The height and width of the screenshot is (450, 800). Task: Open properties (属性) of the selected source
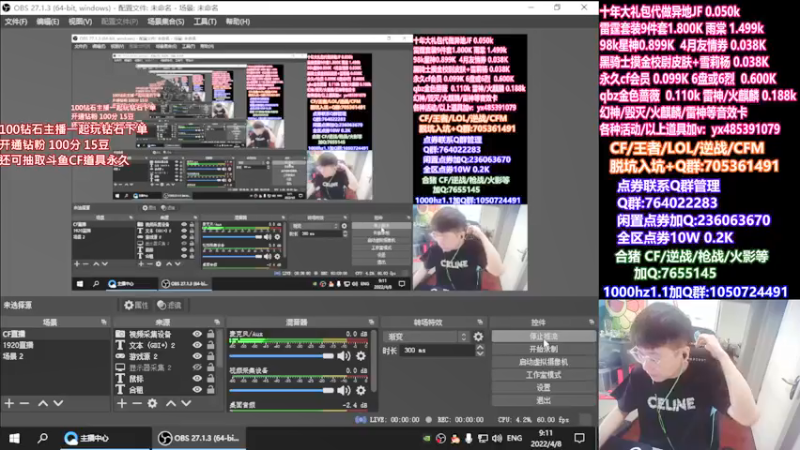pyautogui.click(x=136, y=305)
